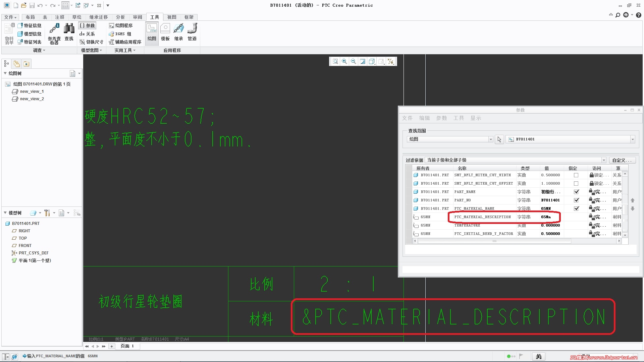Switch to the 分析 ribbon tab
This screenshot has width=644, height=362.
pos(120,17)
